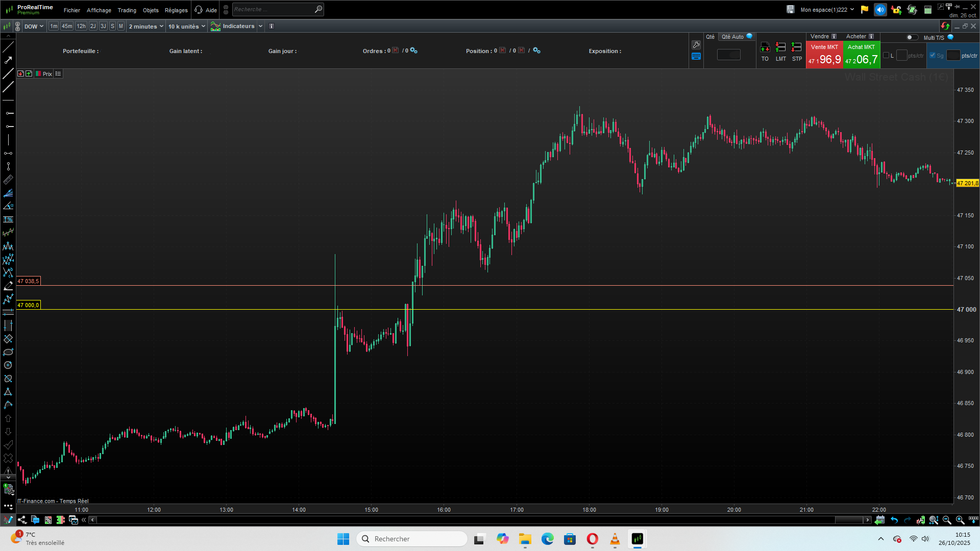Click the Vente MKT sell button
This screenshot has width=980, height=551.
point(824,55)
